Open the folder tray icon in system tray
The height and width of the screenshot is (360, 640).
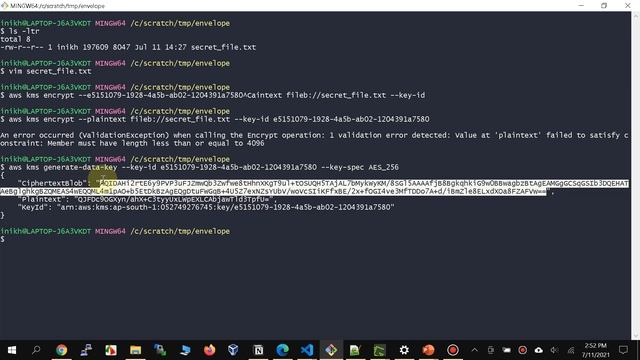(x=507, y=350)
